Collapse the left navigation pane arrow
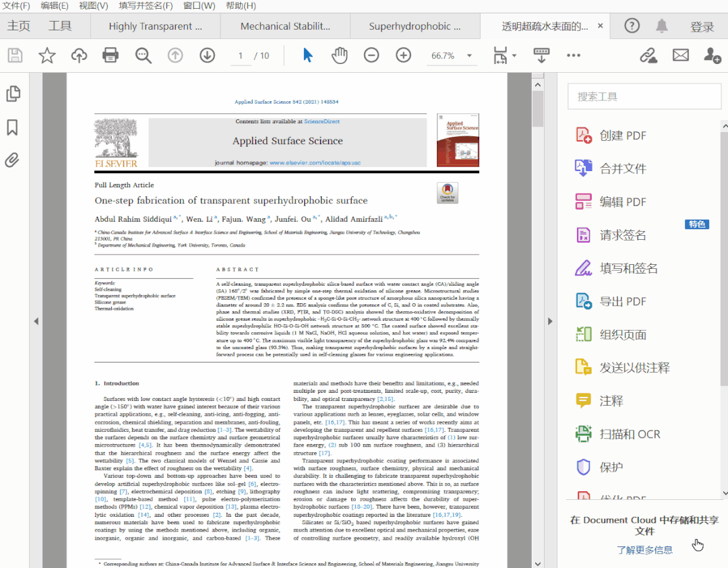Screen dimensions: 728x568 click(x=36, y=321)
